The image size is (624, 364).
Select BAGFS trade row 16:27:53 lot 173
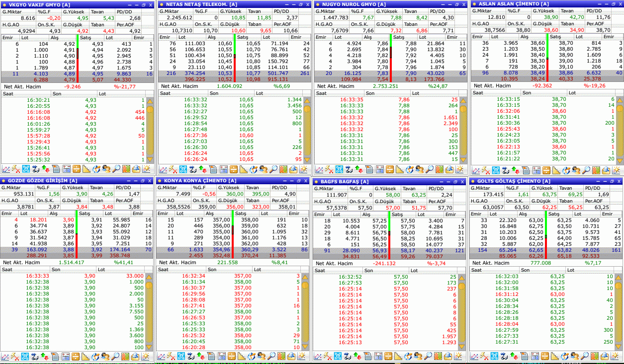(x=386, y=283)
